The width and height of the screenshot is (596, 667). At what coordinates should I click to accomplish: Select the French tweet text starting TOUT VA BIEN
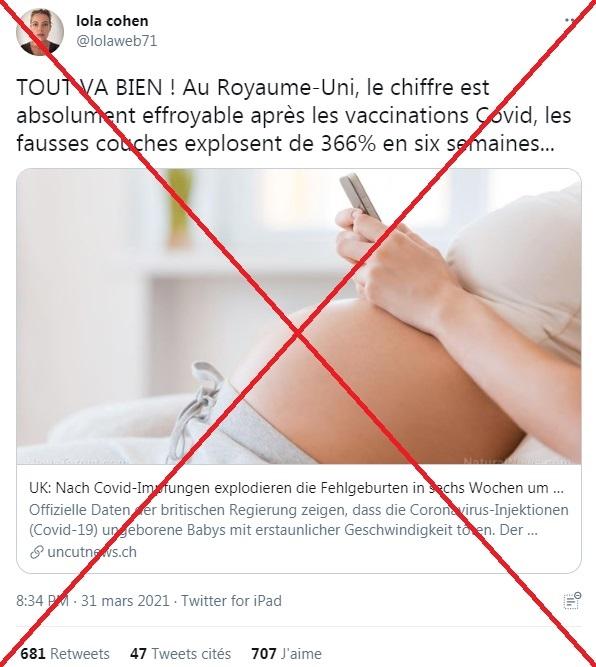pos(294,116)
